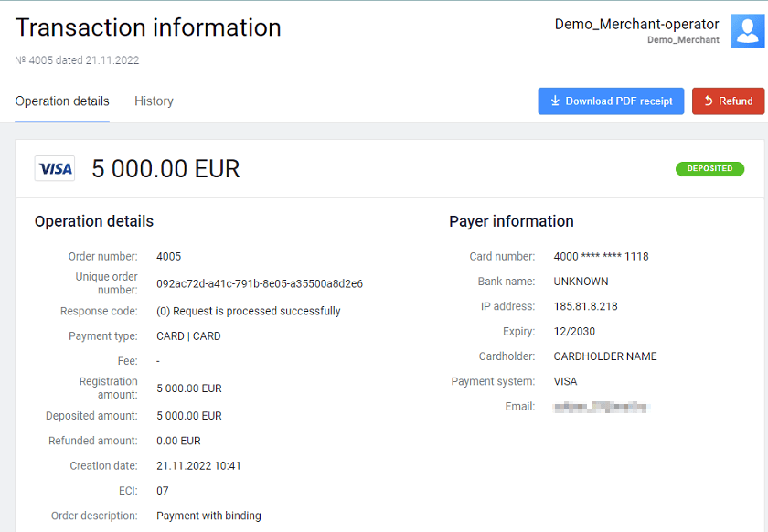Screen dimensions: 768x532
Task: Click the refund arrow icon
Action: pos(708,101)
